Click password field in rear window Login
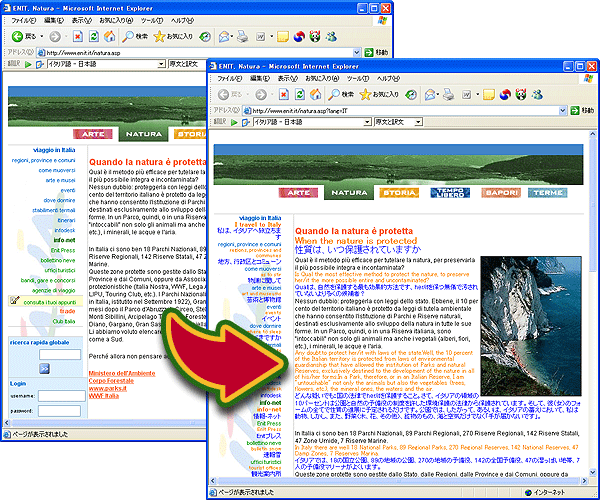 coord(59,411)
